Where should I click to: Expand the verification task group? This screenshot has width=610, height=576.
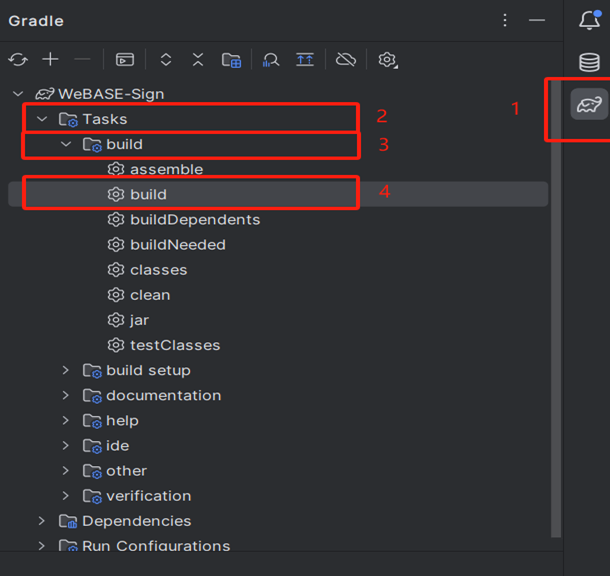(x=65, y=496)
